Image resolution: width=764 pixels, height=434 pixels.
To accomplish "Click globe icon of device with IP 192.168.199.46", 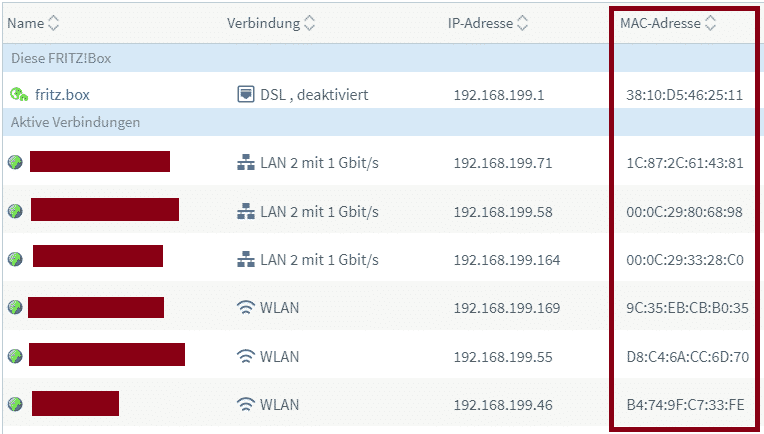I will [16, 404].
